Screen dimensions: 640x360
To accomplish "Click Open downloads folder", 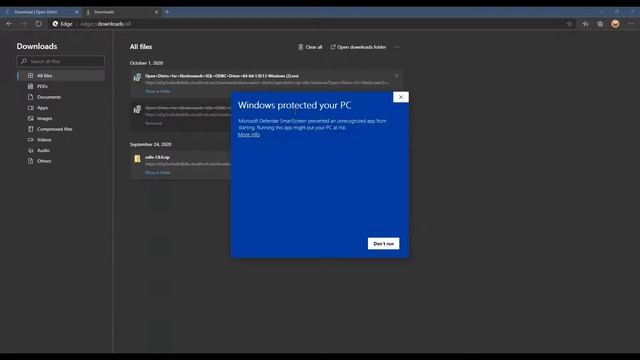I will (358, 47).
